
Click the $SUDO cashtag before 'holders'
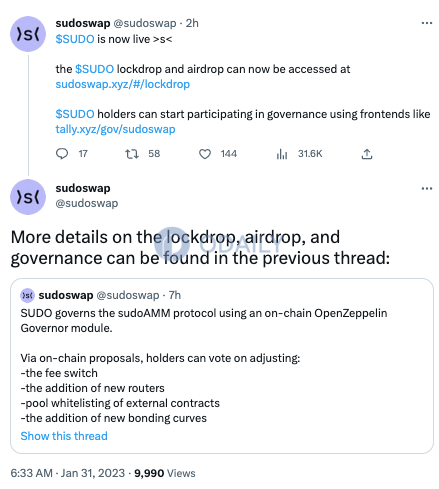pos(75,114)
